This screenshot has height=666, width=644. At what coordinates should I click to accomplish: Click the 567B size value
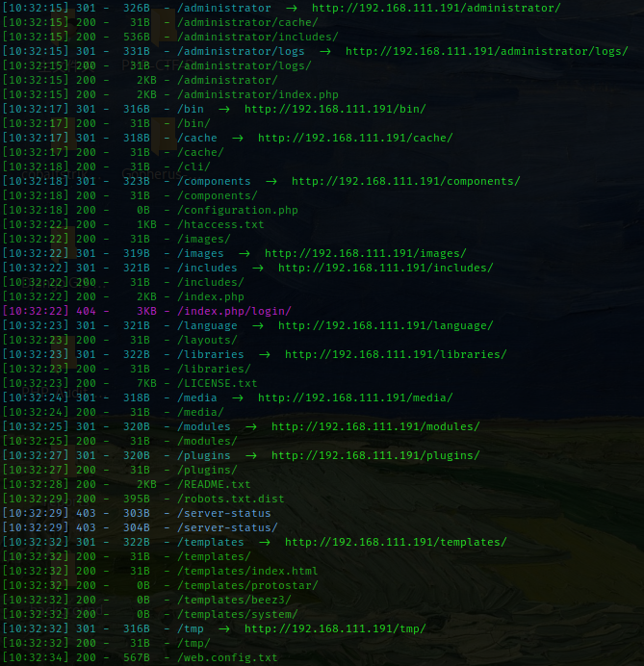point(137,658)
